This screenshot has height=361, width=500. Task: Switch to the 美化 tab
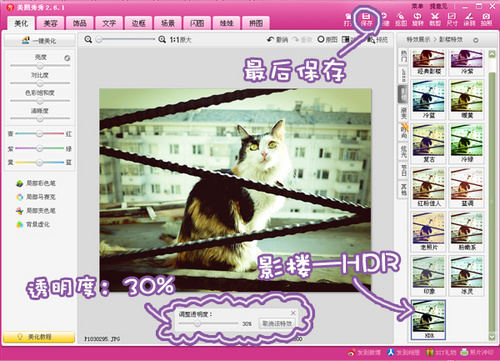tap(21, 23)
